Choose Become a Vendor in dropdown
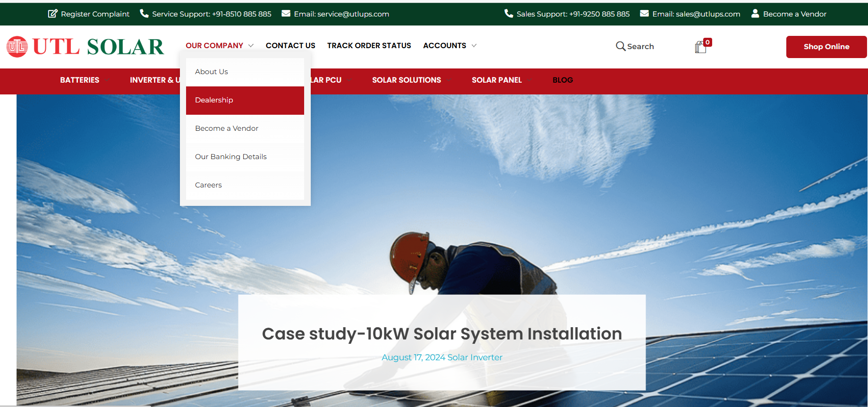 tap(245, 128)
